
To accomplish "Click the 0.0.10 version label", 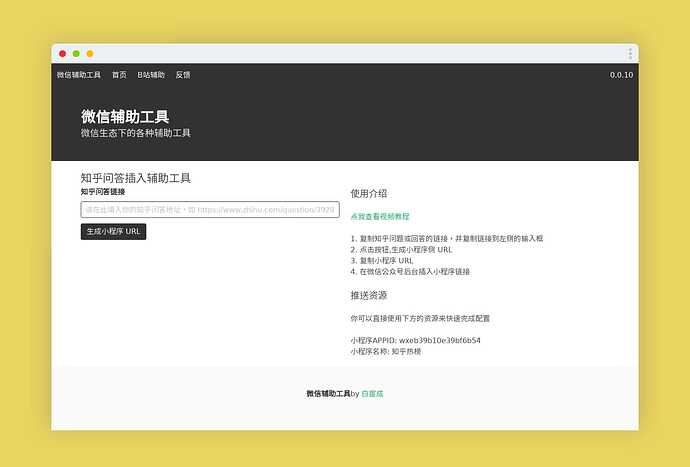I will 621,75.
